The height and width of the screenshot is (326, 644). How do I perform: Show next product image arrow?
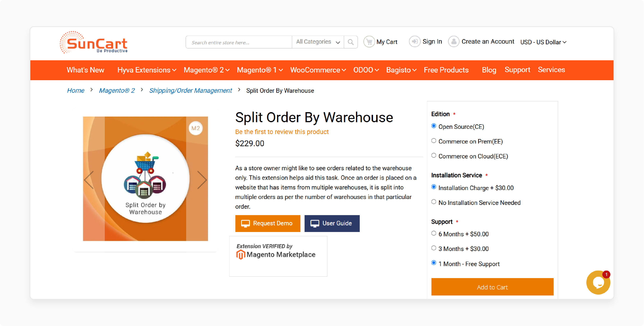pyautogui.click(x=202, y=180)
